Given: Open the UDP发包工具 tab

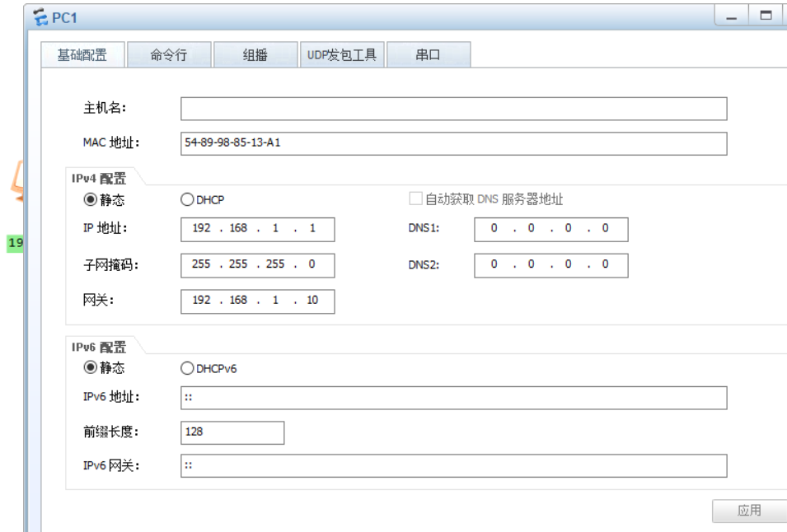Looking at the screenshot, I should coord(342,54).
